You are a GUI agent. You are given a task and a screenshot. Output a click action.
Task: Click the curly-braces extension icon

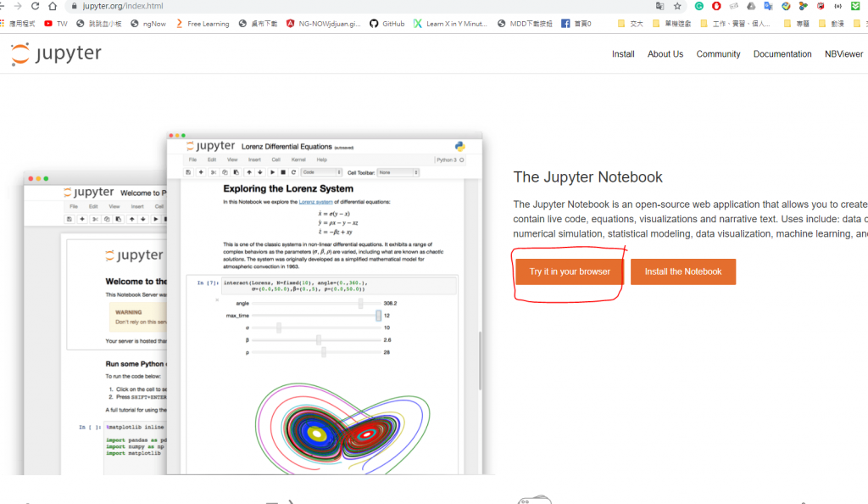pyautogui.click(x=838, y=6)
